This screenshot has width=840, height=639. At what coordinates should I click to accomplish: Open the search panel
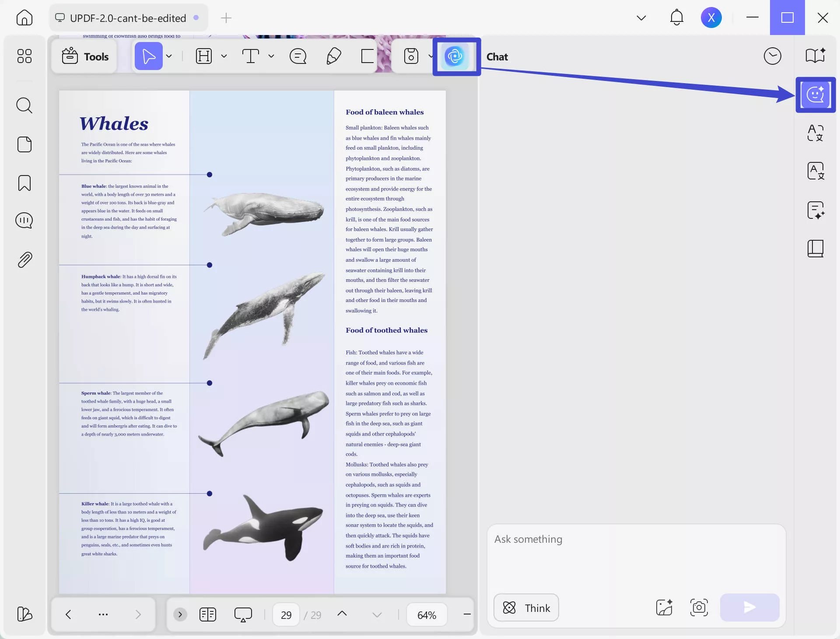pyautogui.click(x=24, y=105)
